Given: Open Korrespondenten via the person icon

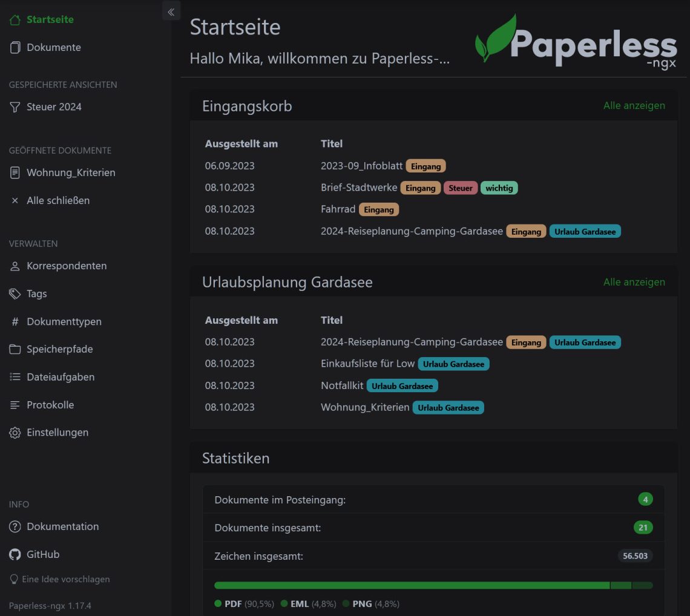Looking at the screenshot, I should (14, 266).
